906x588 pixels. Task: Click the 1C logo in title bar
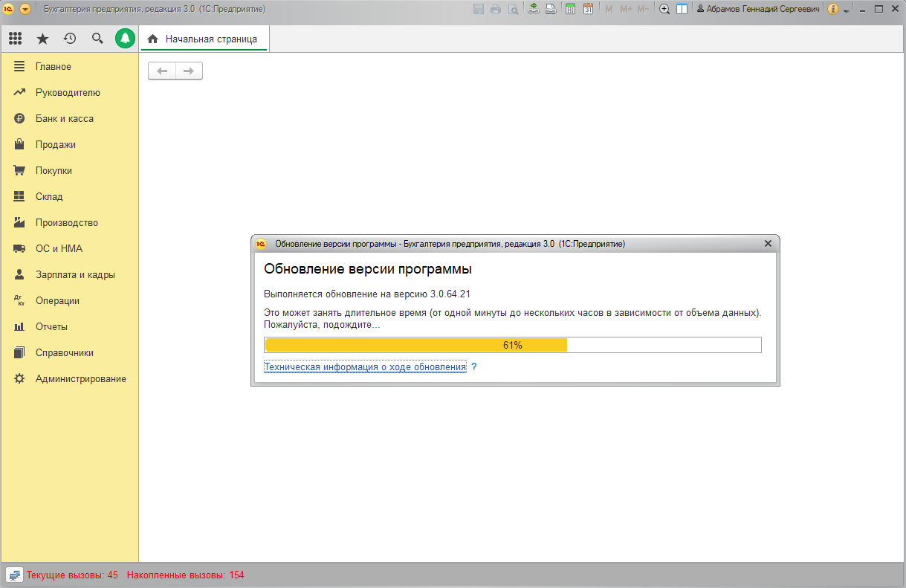click(x=9, y=9)
